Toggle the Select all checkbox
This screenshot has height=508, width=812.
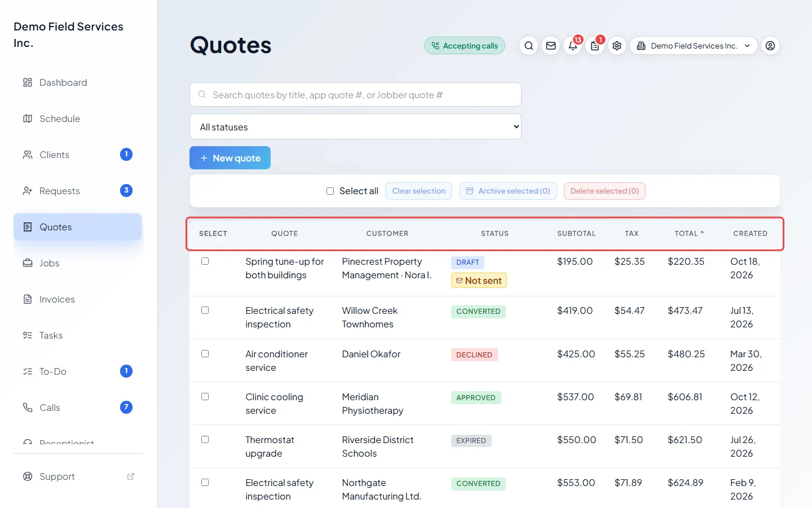tap(330, 191)
